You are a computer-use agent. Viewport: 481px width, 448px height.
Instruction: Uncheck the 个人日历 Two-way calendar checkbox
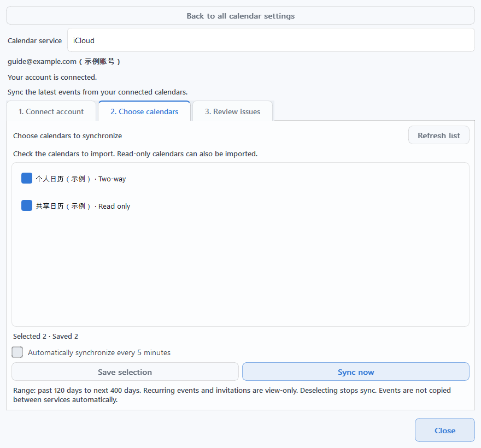click(x=27, y=178)
